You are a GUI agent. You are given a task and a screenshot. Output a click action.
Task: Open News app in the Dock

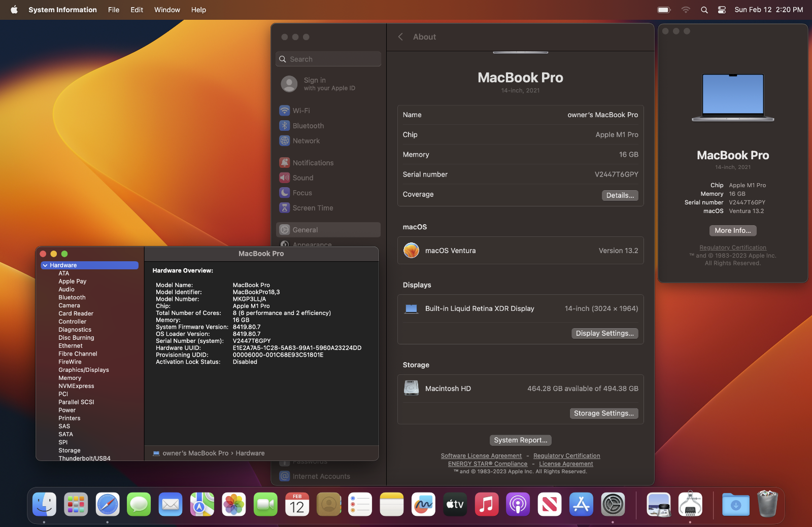coord(550,505)
